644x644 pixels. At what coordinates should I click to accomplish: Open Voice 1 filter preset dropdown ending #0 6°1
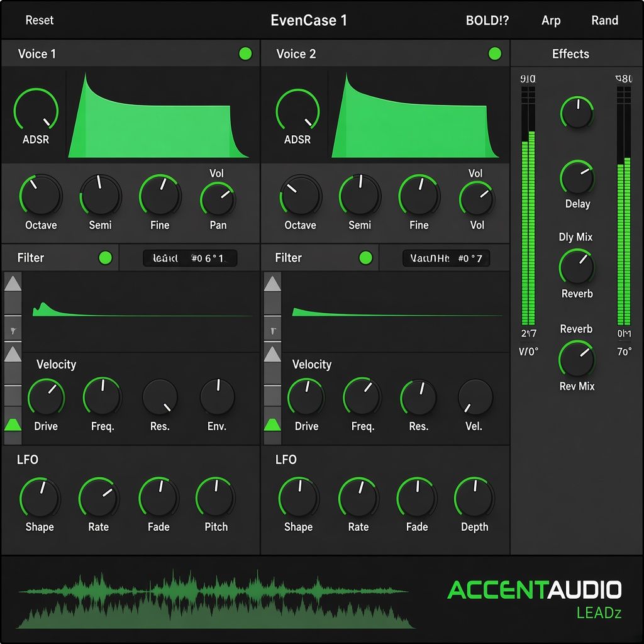190,258
